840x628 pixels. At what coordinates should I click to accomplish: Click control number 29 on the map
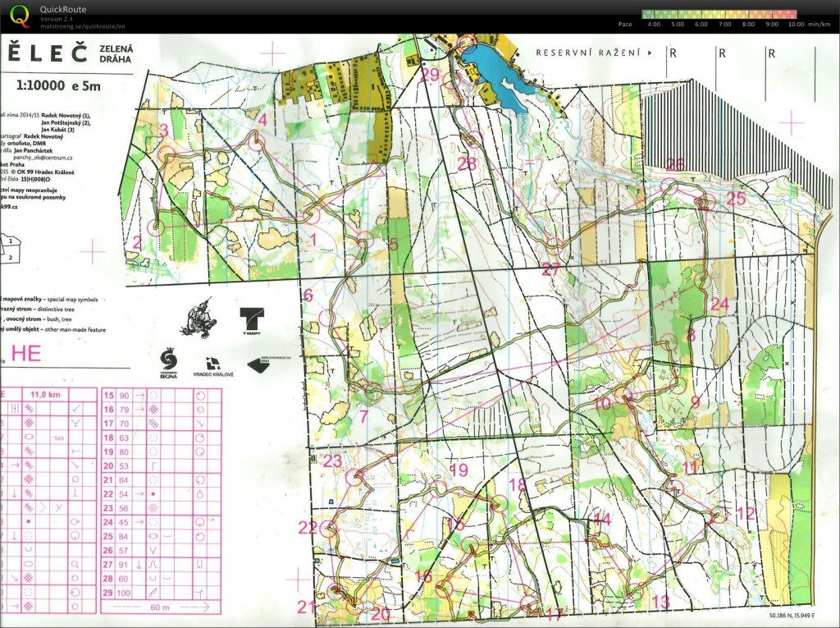[x=430, y=74]
